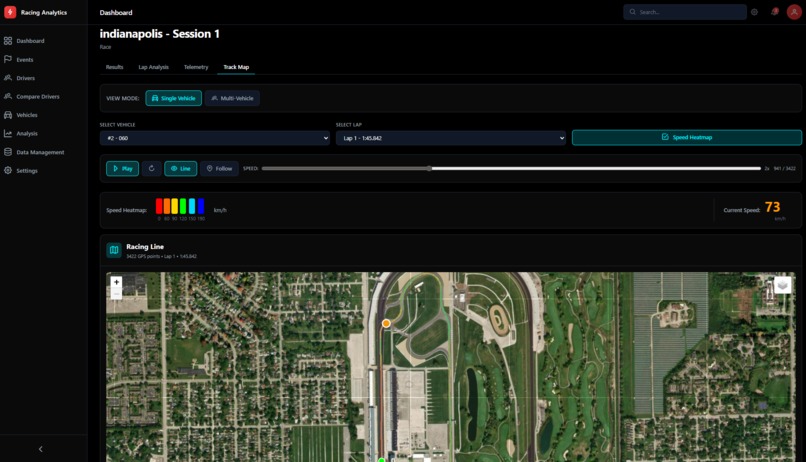The image size is (806, 462).
Task: Start playback with the Play button
Action: tap(122, 169)
